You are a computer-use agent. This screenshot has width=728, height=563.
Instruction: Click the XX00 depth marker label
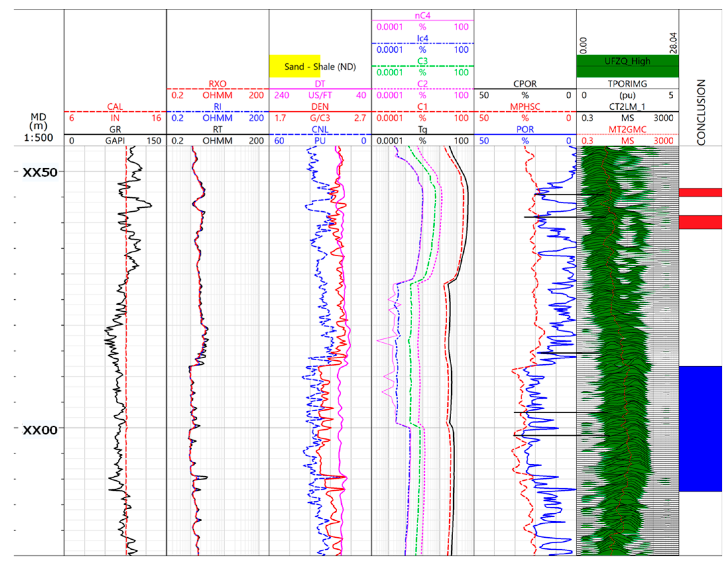pos(40,430)
